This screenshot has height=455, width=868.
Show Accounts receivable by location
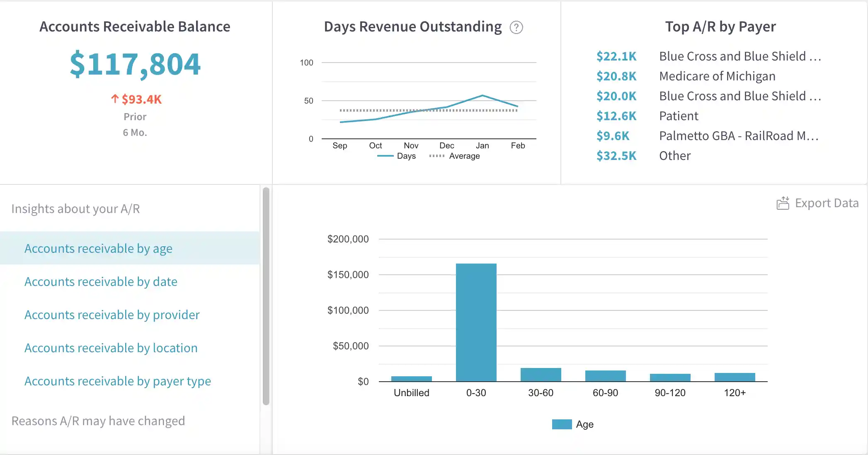tap(111, 348)
